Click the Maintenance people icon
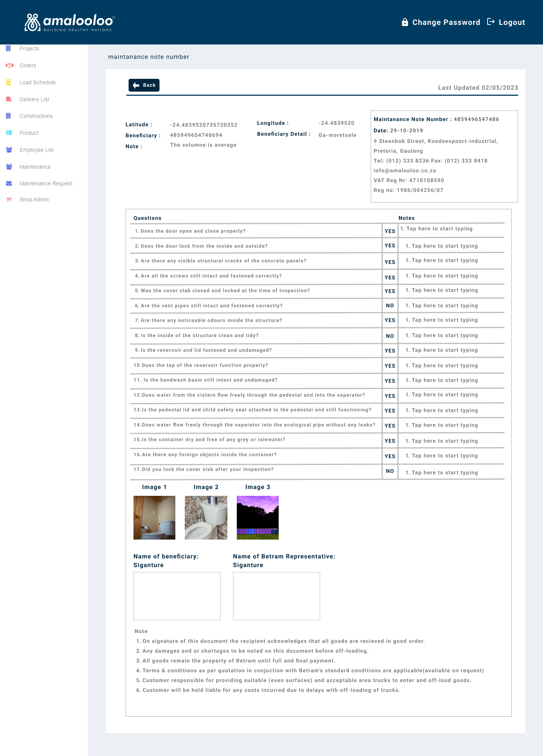 click(x=9, y=167)
